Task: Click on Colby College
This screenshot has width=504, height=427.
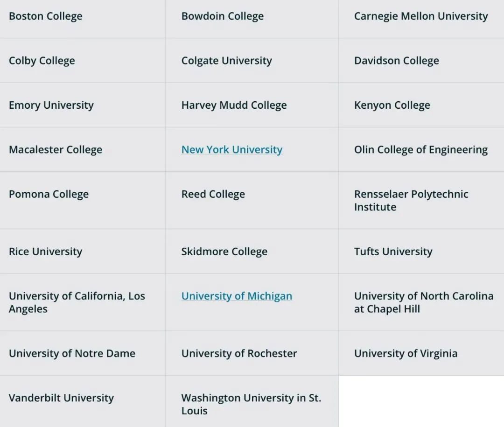Action: tap(42, 61)
